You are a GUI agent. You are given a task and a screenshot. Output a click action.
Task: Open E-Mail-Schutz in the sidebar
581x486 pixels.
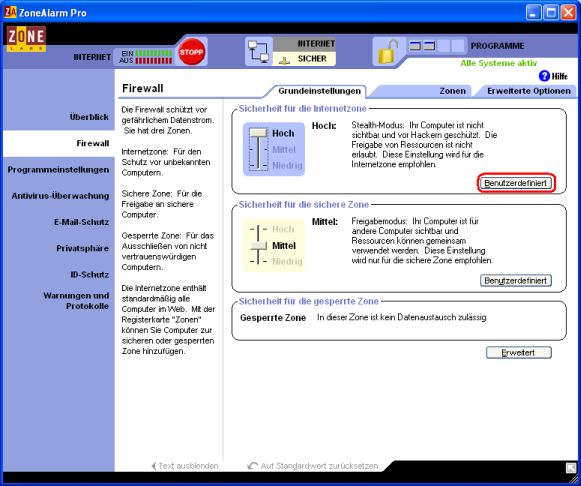click(81, 222)
